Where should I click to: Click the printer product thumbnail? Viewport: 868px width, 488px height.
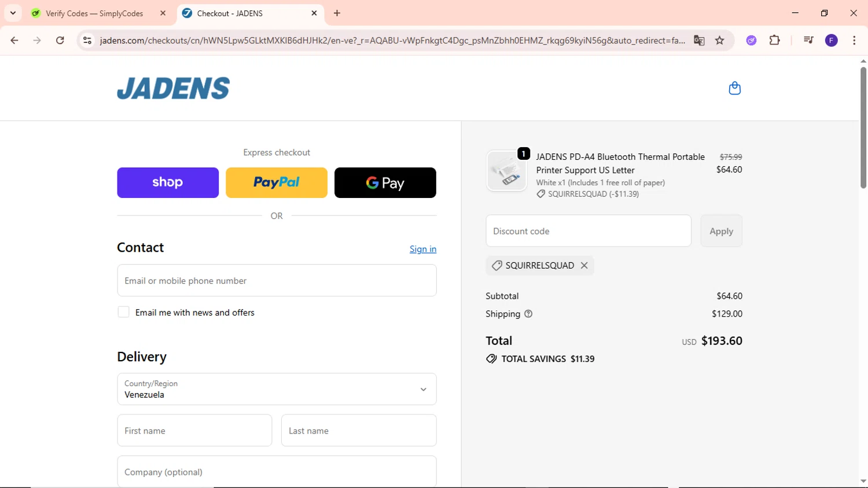[x=506, y=171]
